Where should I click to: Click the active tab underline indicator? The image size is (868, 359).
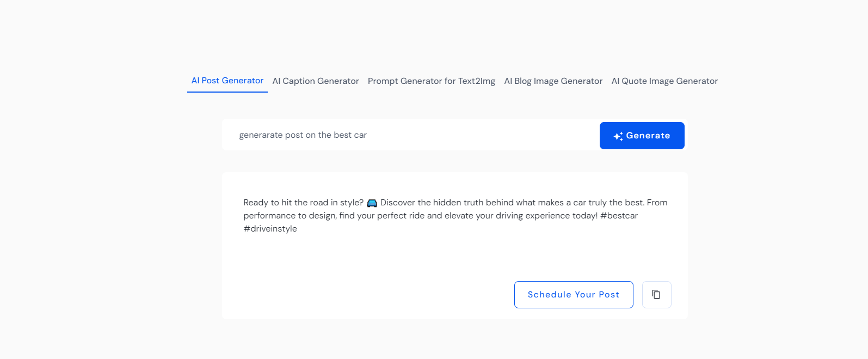pos(227,93)
